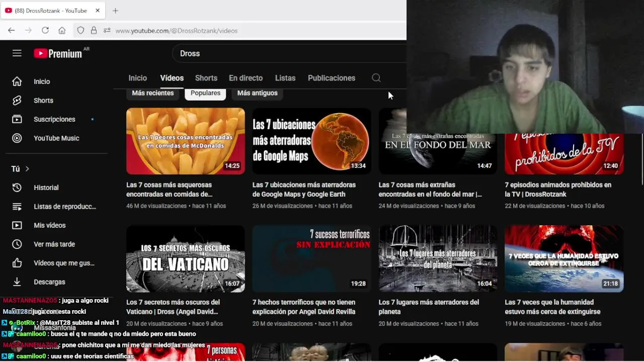Click the browser address bar URL
Viewport: 644px width, 362px height.
(177, 31)
